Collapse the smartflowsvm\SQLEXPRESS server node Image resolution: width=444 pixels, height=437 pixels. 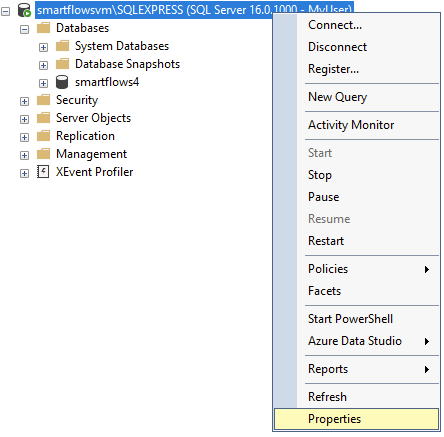click(5, 12)
